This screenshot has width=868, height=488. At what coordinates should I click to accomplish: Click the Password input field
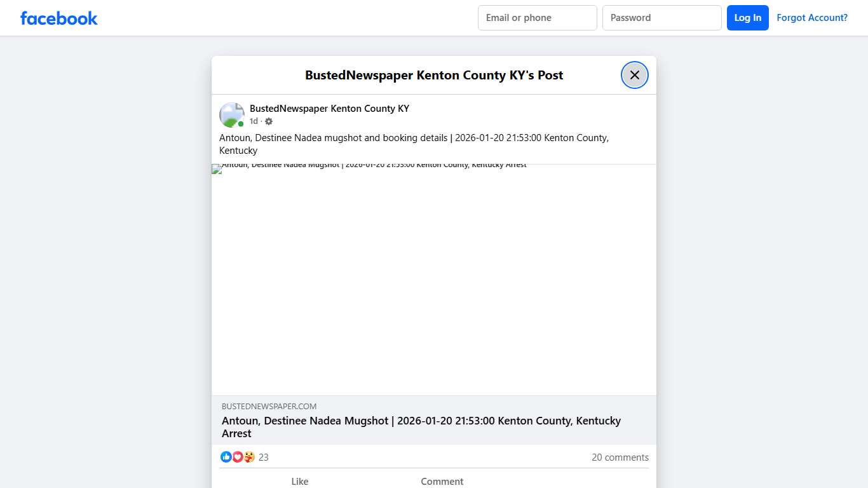coord(661,18)
